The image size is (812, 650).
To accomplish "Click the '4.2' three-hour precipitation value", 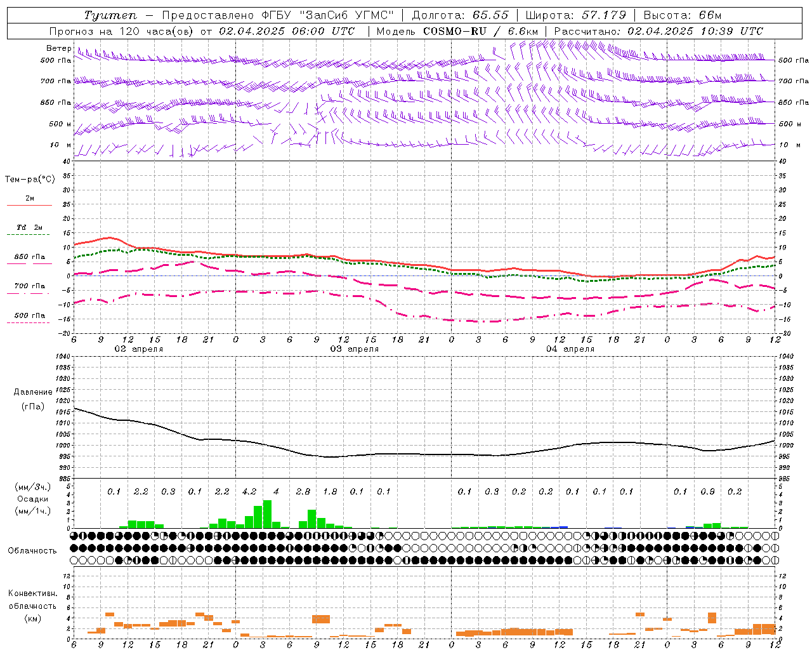I will coord(249,491).
